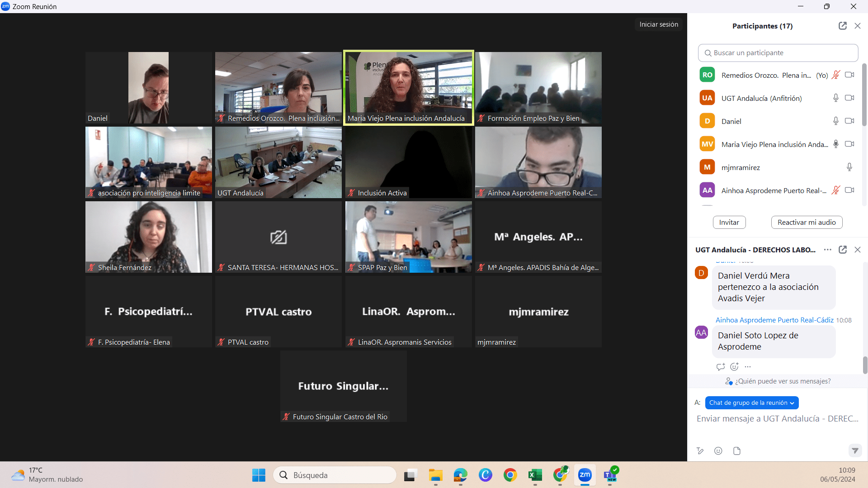Click the Invitar button
The height and width of the screenshot is (488, 868).
click(x=729, y=222)
